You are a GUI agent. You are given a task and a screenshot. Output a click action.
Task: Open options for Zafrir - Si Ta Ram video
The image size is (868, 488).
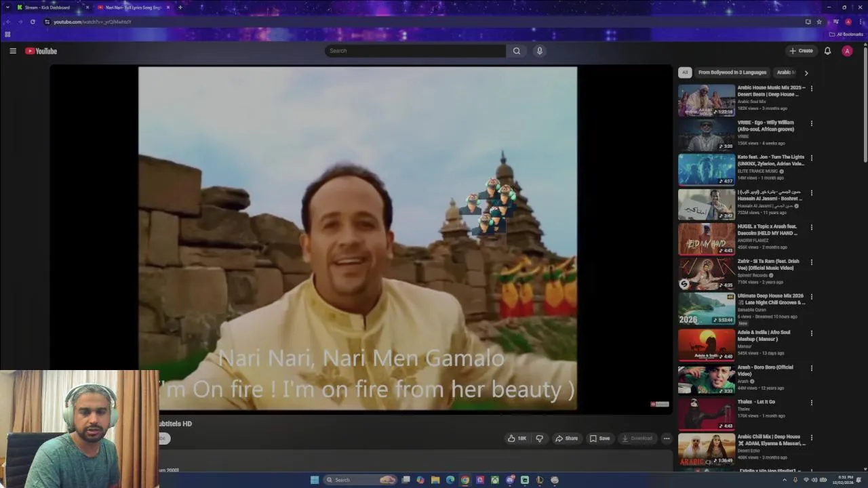tap(811, 262)
